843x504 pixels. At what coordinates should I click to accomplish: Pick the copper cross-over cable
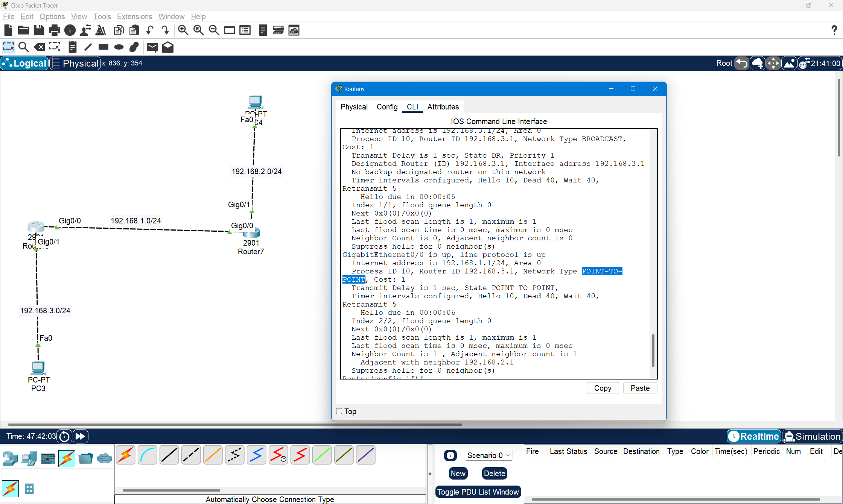pos(191,455)
